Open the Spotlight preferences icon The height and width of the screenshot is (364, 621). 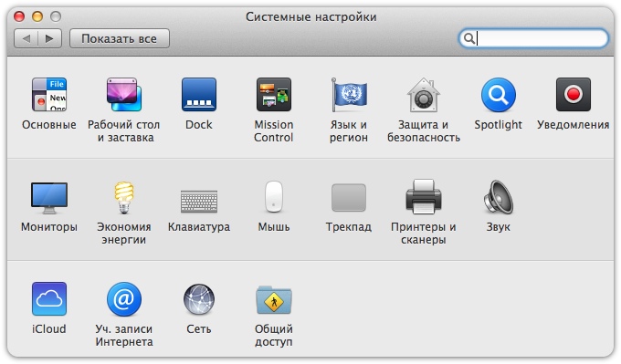[499, 95]
